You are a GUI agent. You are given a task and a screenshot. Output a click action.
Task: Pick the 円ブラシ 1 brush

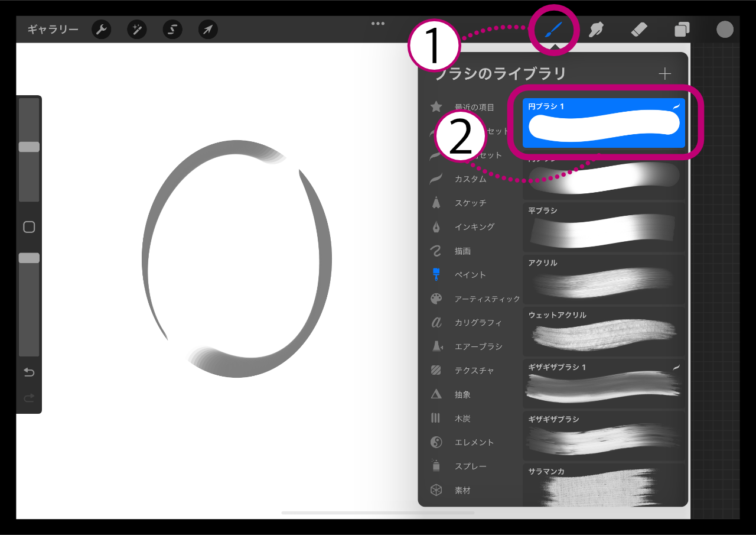[604, 123]
